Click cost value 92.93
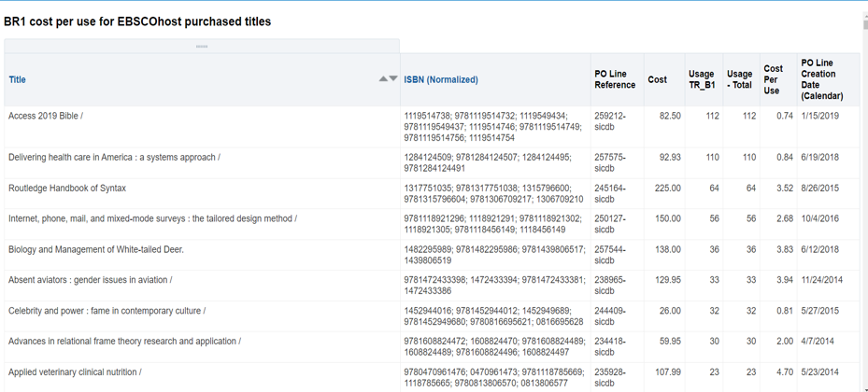The width and height of the screenshot is (868, 392). click(x=670, y=158)
